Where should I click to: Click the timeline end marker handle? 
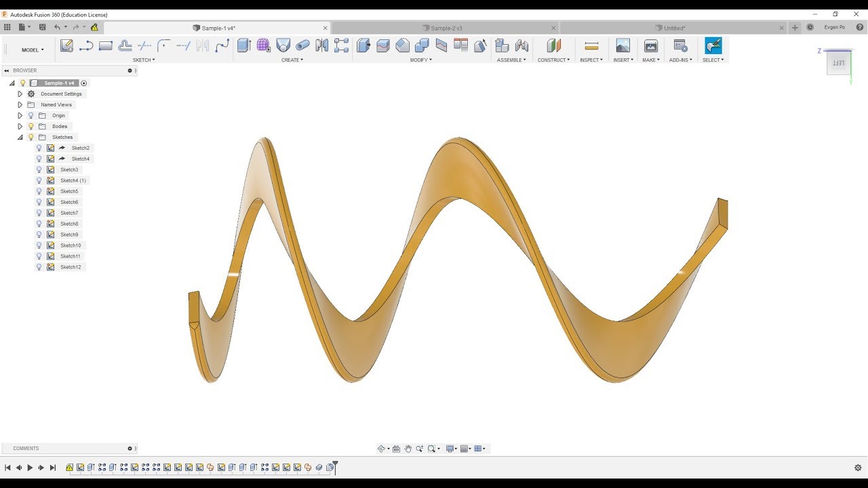pyautogui.click(x=335, y=466)
